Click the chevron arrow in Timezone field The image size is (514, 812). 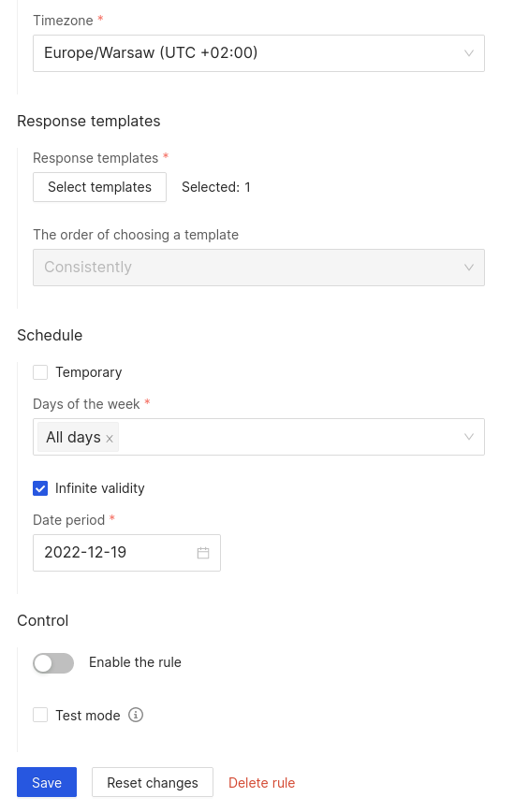[469, 53]
